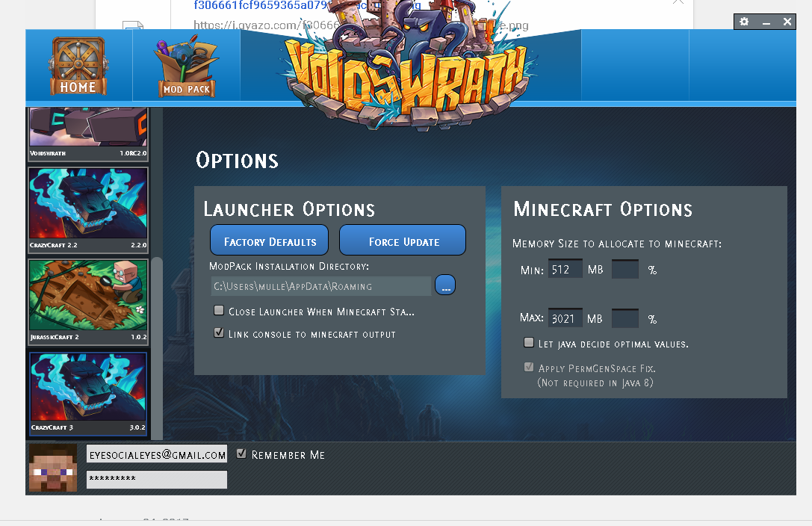The height and width of the screenshot is (526, 812).
Task: Click the 'Minecraft Options' heading
Action: [x=603, y=209]
